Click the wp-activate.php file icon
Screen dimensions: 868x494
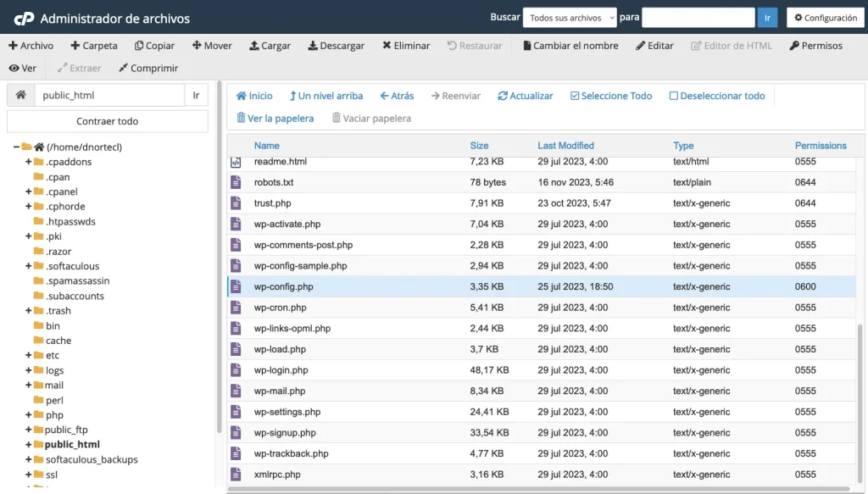point(236,224)
